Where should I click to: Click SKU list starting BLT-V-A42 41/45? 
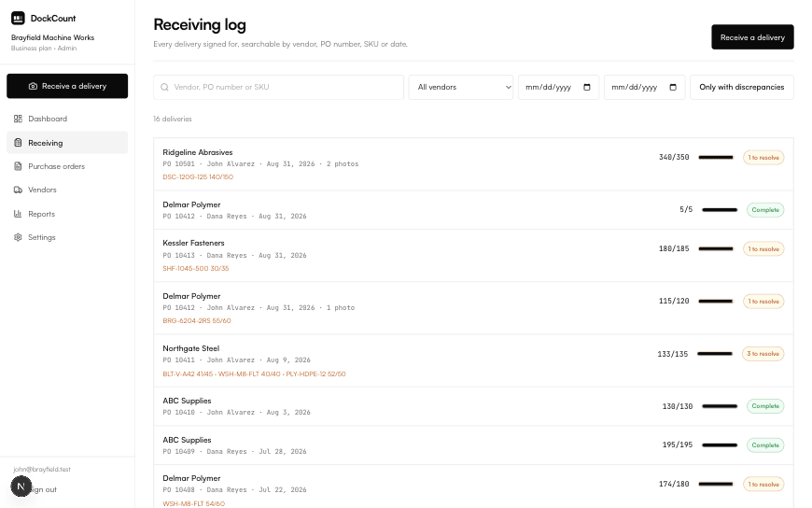[x=254, y=374]
